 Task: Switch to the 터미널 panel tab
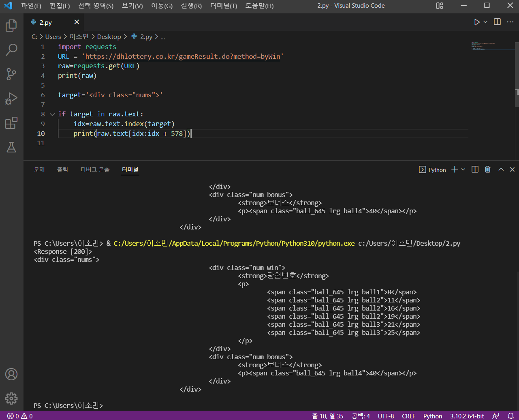coord(130,169)
